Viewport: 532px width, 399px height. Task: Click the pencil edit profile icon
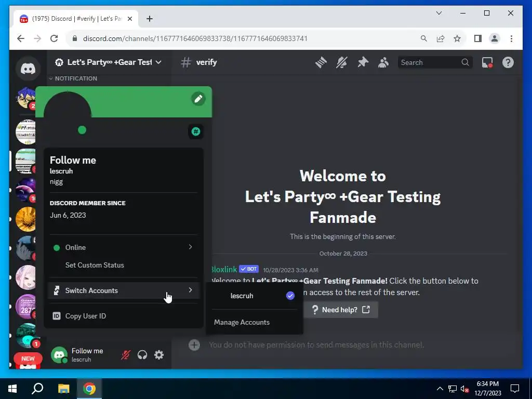198,99
